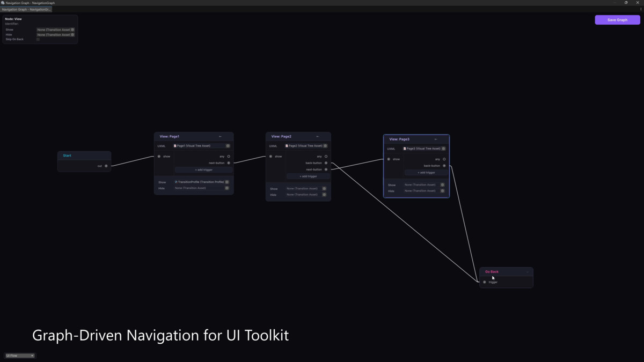The height and width of the screenshot is (362, 644).
Task: Click Page1 any output port
Action: [229, 157]
